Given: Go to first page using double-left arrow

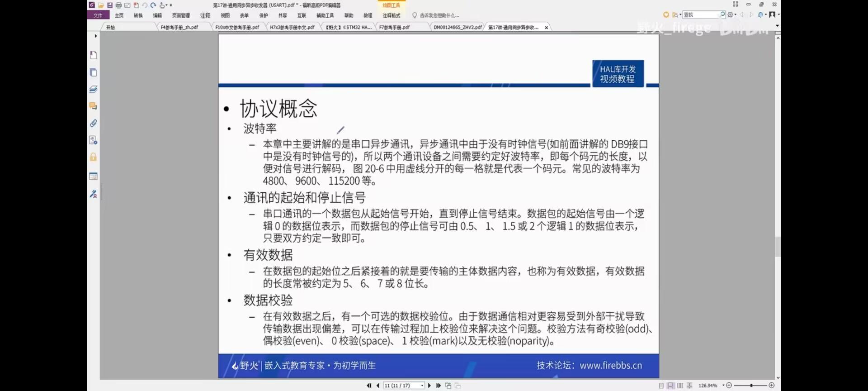Looking at the screenshot, I should point(369,386).
